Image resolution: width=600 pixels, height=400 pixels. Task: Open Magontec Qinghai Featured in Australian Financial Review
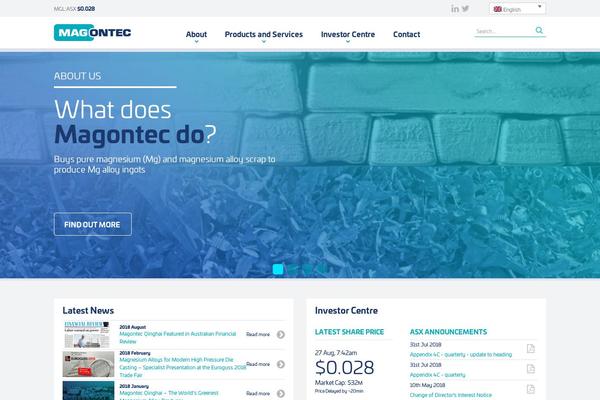click(178, 338)
